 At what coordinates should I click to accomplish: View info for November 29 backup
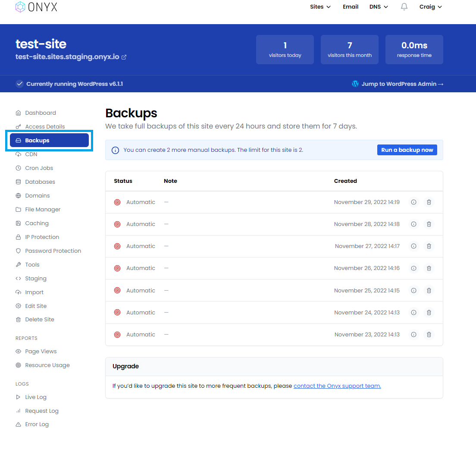(x=413, y=202)
